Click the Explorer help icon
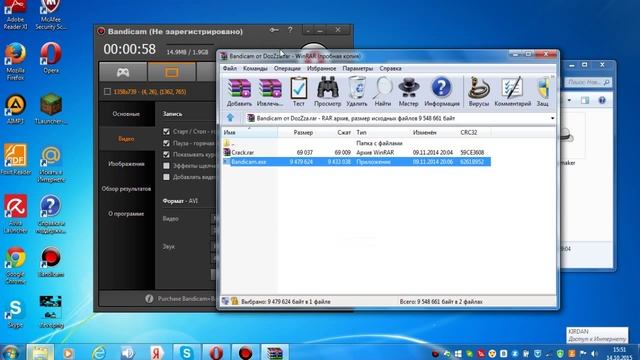 (x=602, y=100)
